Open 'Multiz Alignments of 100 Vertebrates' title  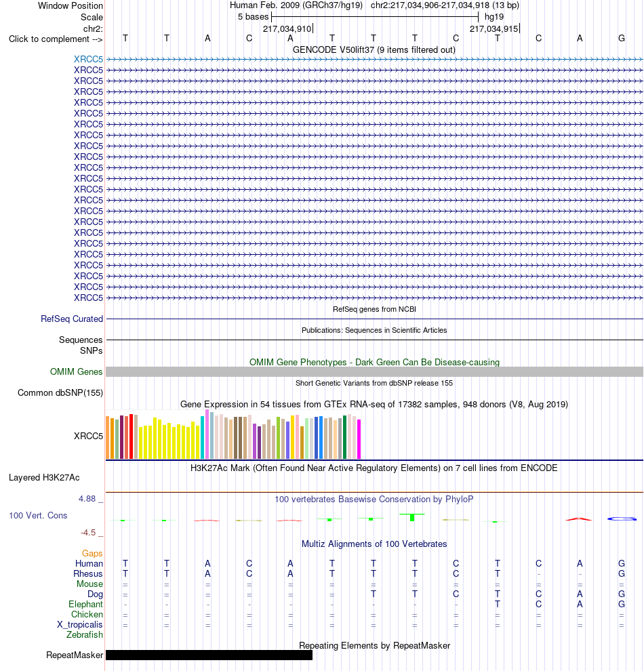click(374, 544)
